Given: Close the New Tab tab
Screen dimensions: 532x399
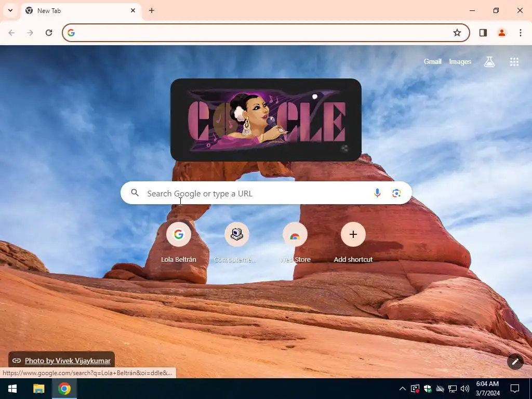Looking at the screenshot, I should (x=133, y=10).
